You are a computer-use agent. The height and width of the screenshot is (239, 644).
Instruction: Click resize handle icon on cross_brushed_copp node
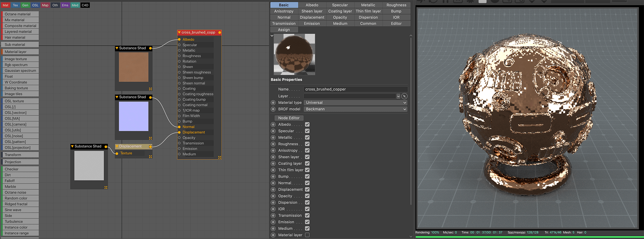pyautogui.click(x=220, y=157)
